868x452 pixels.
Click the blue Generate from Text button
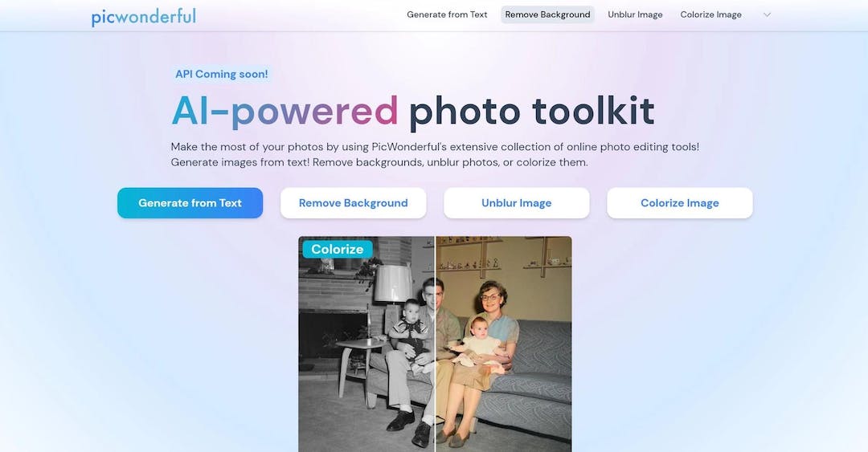190,203
